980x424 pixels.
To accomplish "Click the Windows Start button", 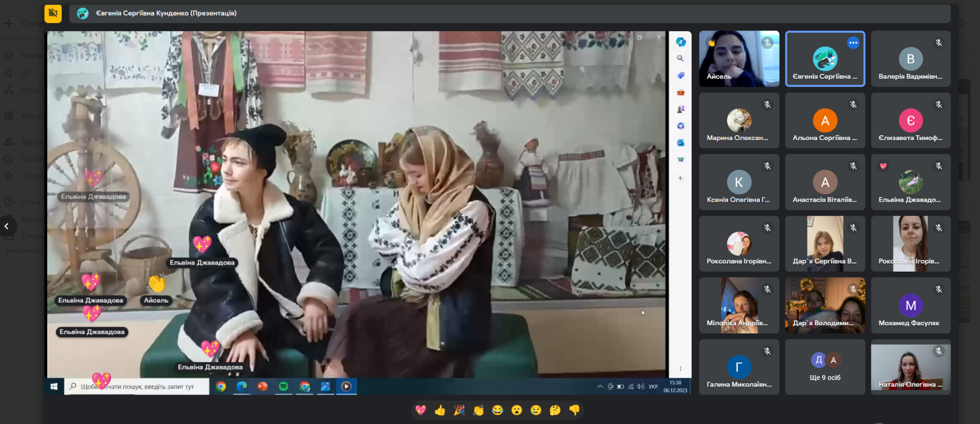I will (54, 386).
